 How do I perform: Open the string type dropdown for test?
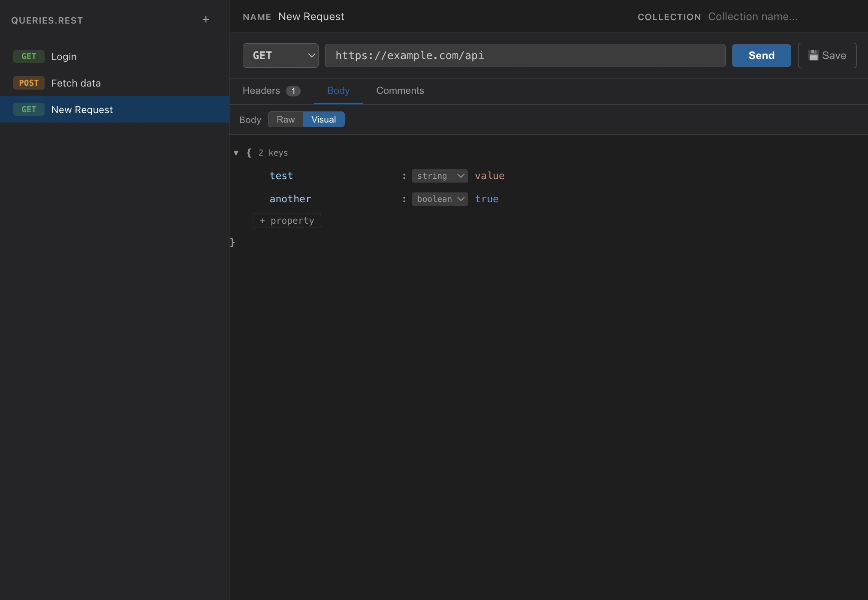click(440, 176)
